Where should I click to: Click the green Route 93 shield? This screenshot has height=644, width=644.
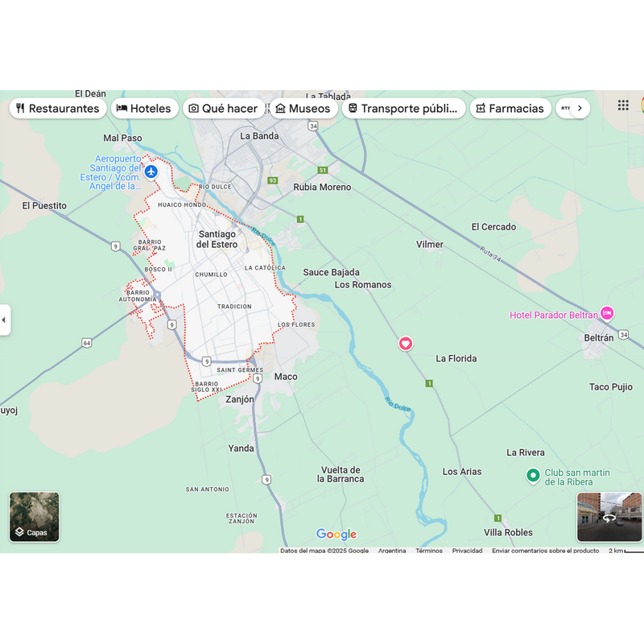pyautogui.click(x=273, y=180)
